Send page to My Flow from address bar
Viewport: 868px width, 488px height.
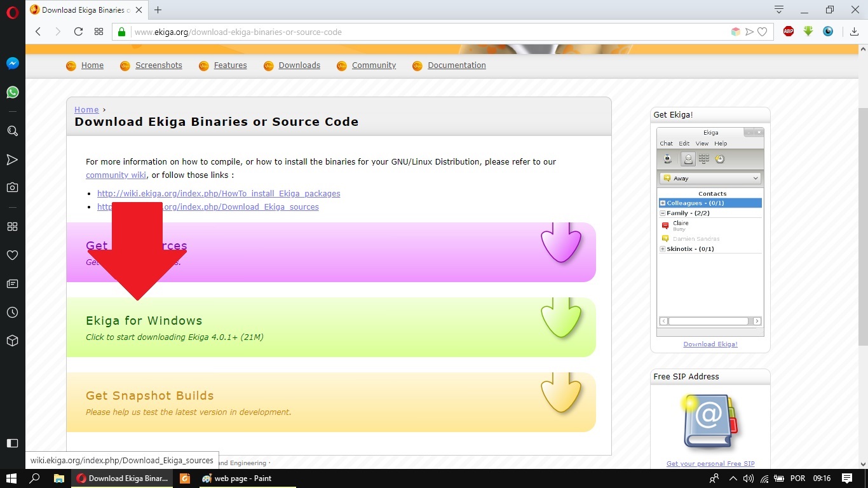coord(749,32)
